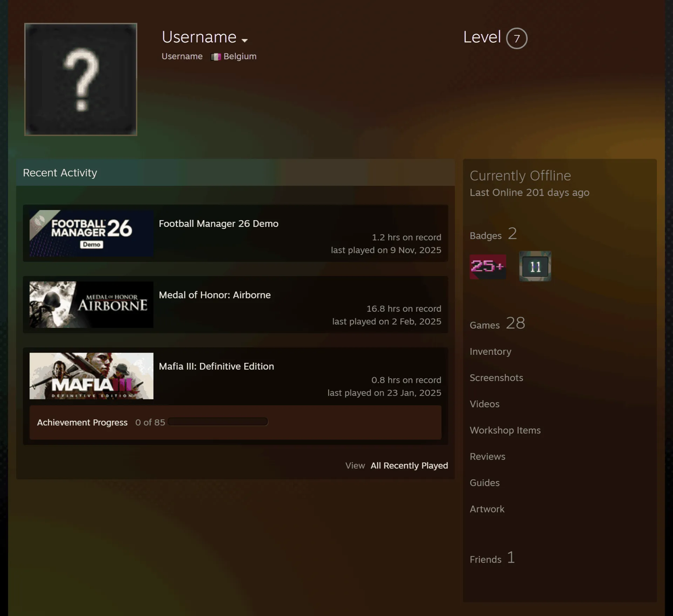The width and height of the screenshot is (673, 616).
Task: Open the profile avatar question-mark image
Action: (81, 79)
